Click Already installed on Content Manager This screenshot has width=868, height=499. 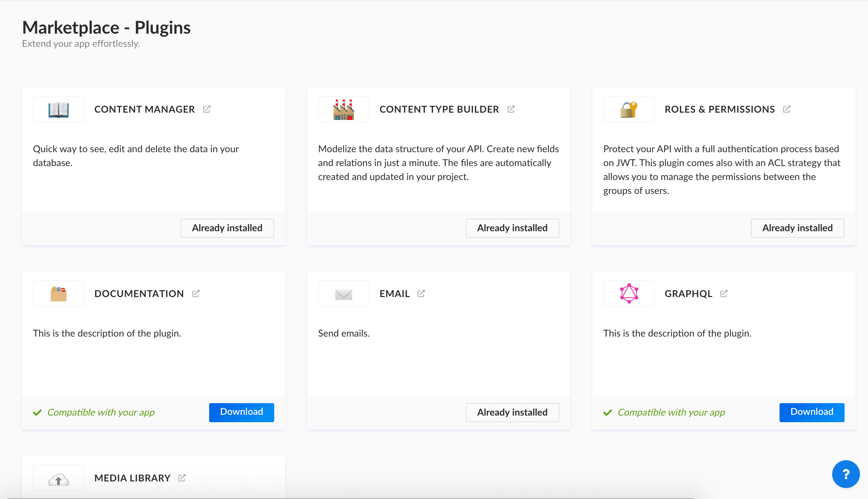coord(227,228)
